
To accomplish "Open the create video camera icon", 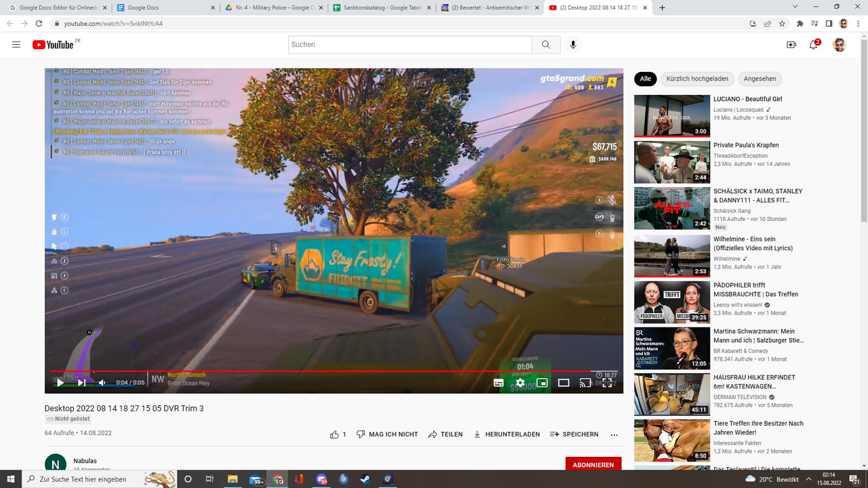I will (x=791, y=45).
